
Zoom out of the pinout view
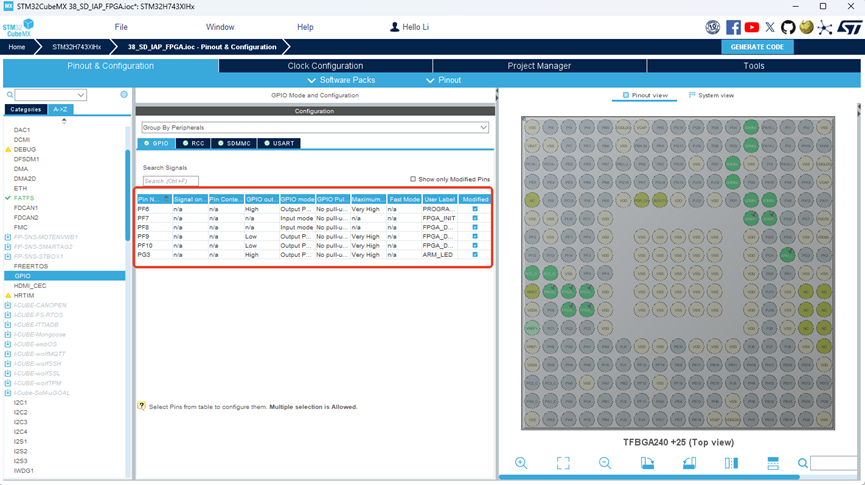[605, 463]
